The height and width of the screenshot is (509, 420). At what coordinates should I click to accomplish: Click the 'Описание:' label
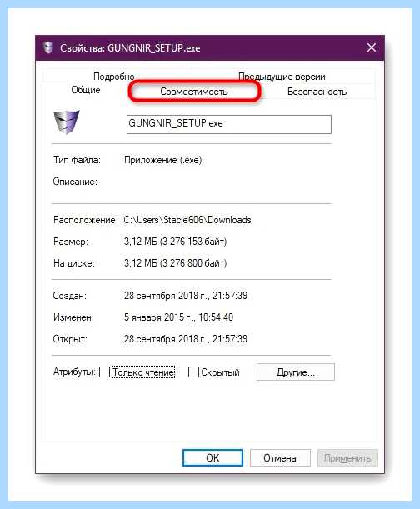(x=75, y=182)
